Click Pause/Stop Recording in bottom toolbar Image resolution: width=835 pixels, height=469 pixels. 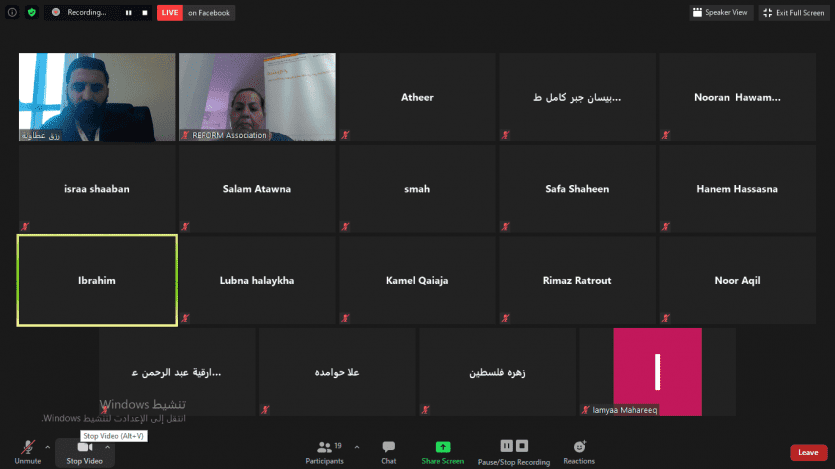pyautogui.click(x=513, y=451)
